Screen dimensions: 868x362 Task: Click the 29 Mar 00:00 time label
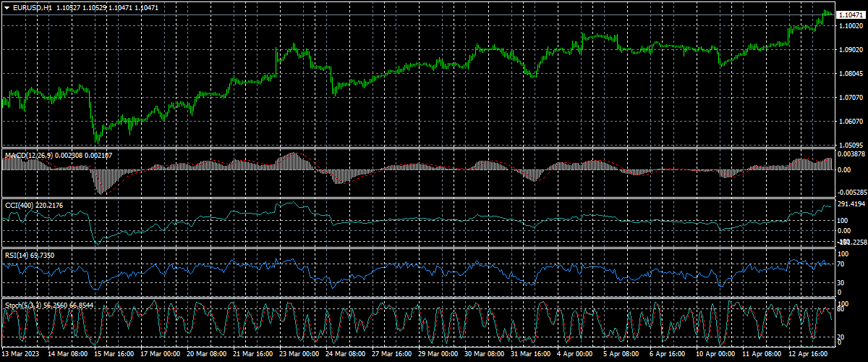pos(438,353)
